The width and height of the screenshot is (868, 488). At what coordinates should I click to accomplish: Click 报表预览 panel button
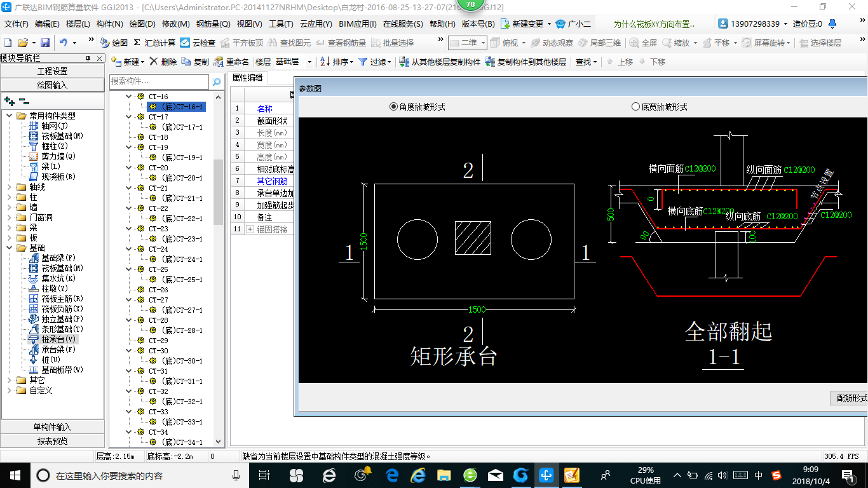click(52, 440)
